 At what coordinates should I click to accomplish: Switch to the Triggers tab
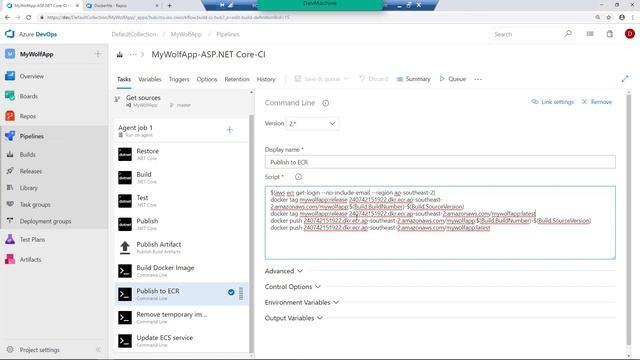(x=179, y=79)
